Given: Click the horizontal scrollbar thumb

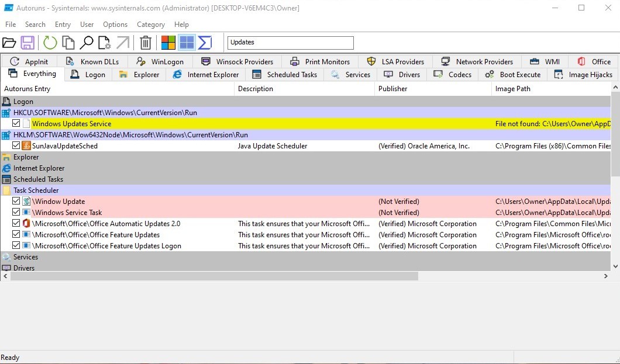Looking at the screenshot, I should [x=214, y=276].
